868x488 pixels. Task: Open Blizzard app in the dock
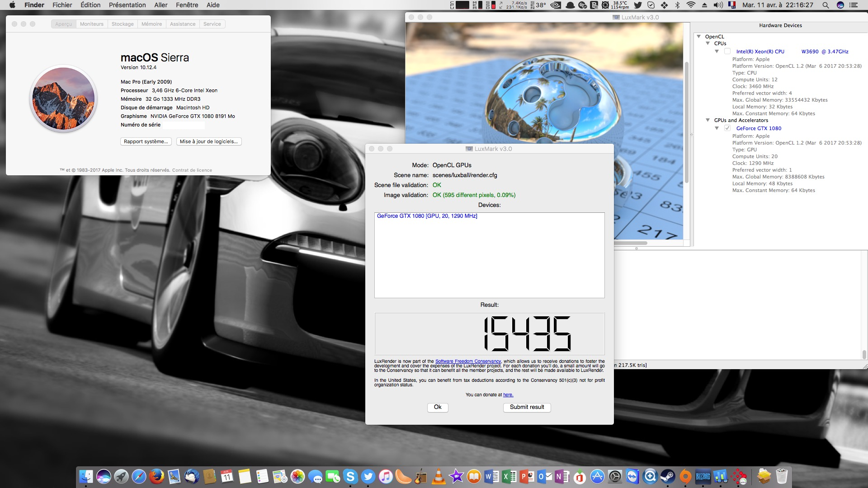point(703,476)
